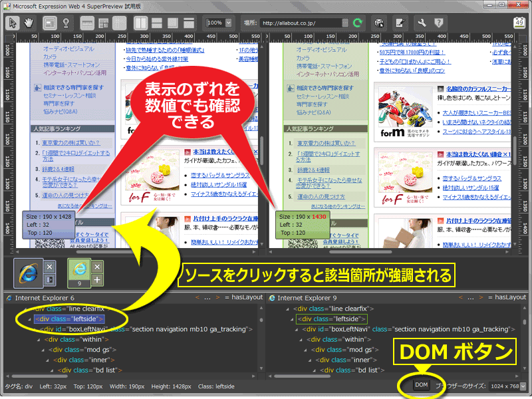Click the 49 calendar icon at top right
Screen dimensions: 532x399
click(x=519, y=22)
